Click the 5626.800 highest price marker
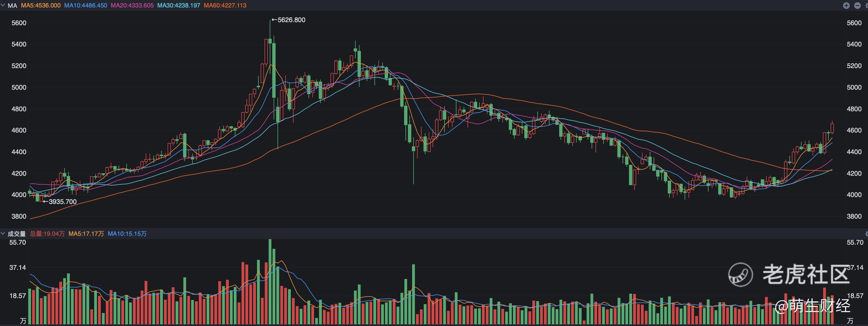This screenshot has width=868, height=326. [x=288, y=20]
